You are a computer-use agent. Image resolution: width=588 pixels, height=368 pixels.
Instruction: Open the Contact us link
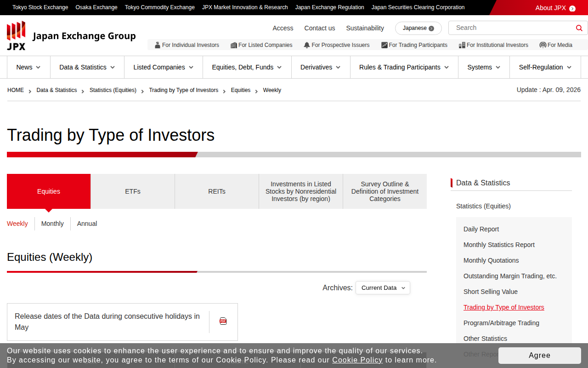tap(320, 28)
